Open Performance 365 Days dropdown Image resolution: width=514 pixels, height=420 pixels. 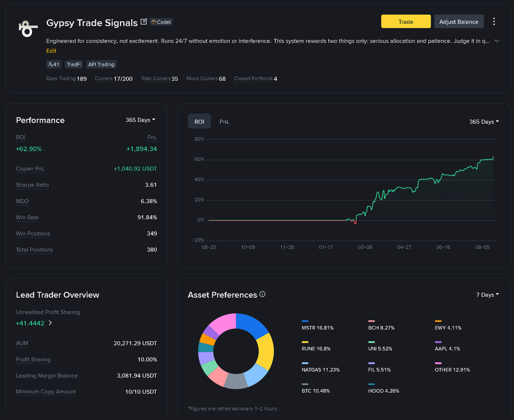(x=140, y=120)
